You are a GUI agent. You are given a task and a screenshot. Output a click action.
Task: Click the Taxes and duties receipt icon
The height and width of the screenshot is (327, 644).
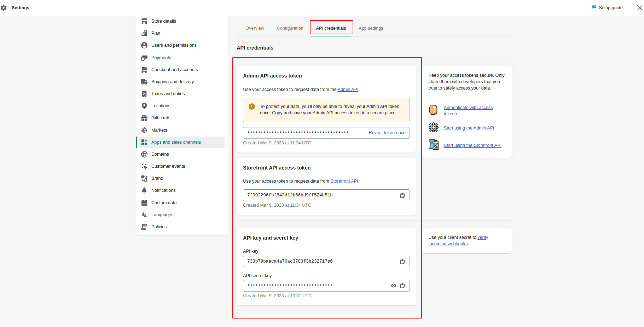click(144, 94)
